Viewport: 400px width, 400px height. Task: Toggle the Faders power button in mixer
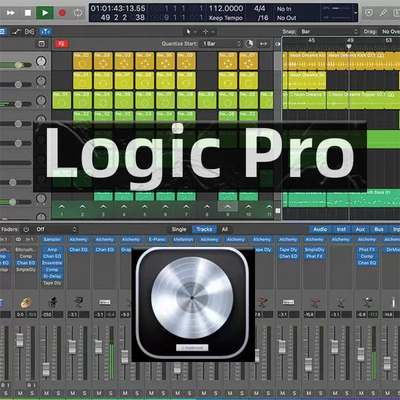(26, 229)
